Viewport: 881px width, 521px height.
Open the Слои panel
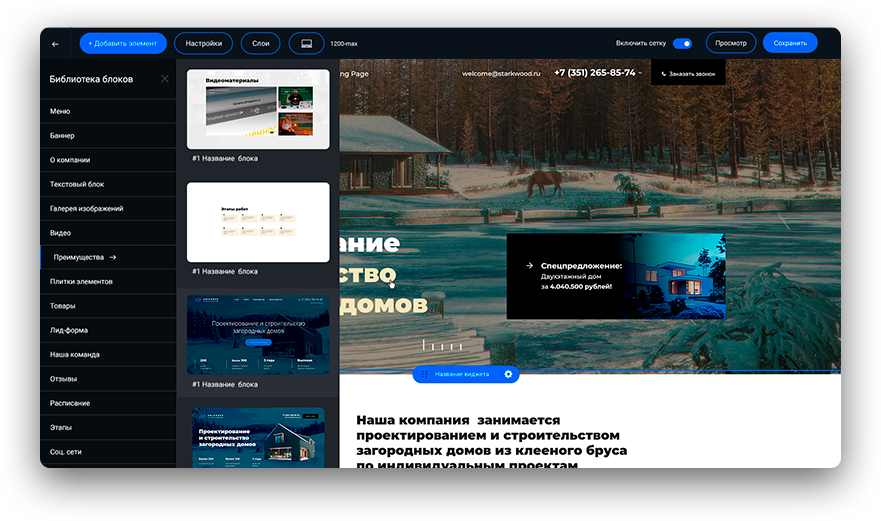pyautogui.click(x=260, y=43)
